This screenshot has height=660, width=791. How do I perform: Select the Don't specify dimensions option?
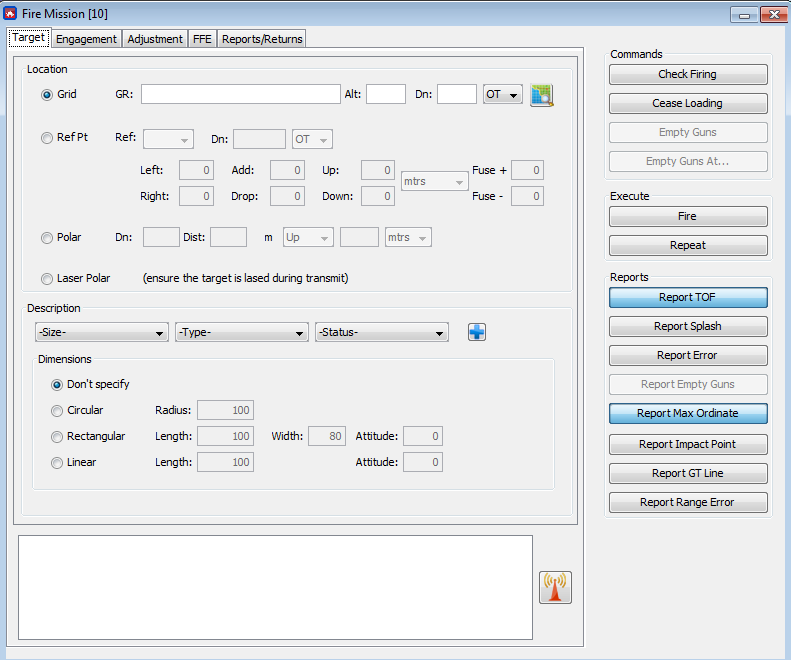57,385
